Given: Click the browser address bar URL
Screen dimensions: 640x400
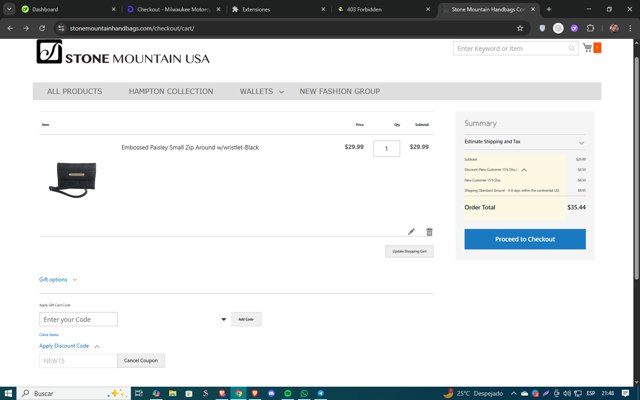Looking at the screenshot, I should click(x=132, y=28).
